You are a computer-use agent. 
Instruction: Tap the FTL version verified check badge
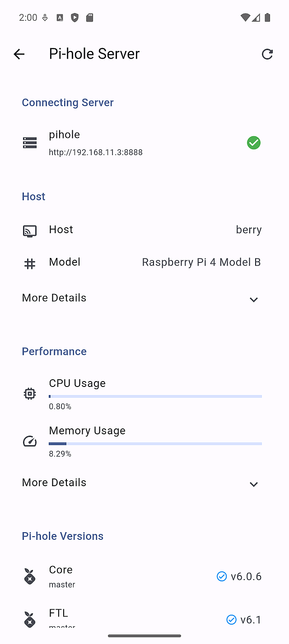pyautogui.click(x=231, y=620)
